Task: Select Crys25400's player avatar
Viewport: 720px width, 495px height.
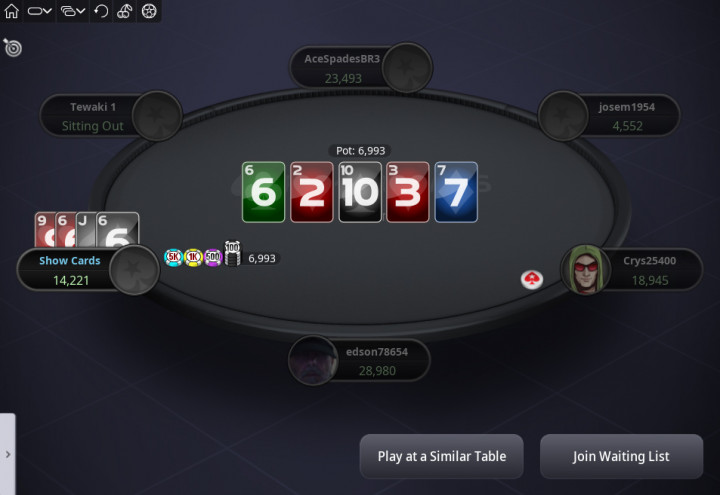Action: [x=585, y=270]
